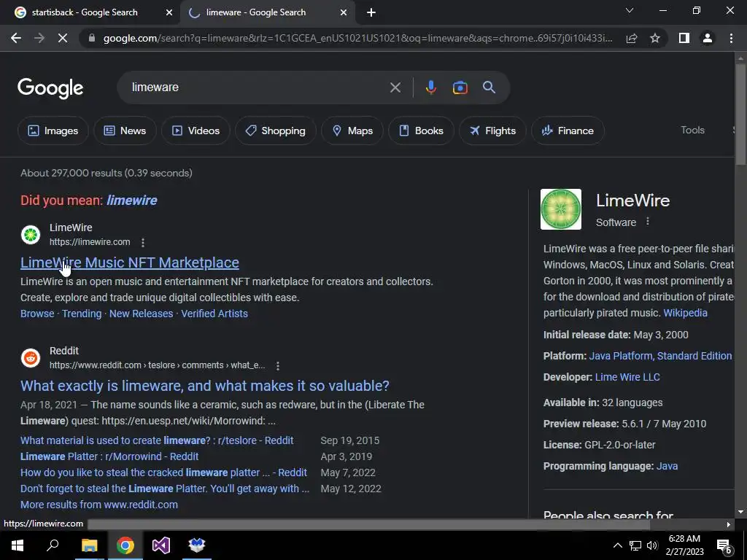Open 'steal the cracked limeware platter' link
This screenshot has height=560, width=747.
[163, 472]
